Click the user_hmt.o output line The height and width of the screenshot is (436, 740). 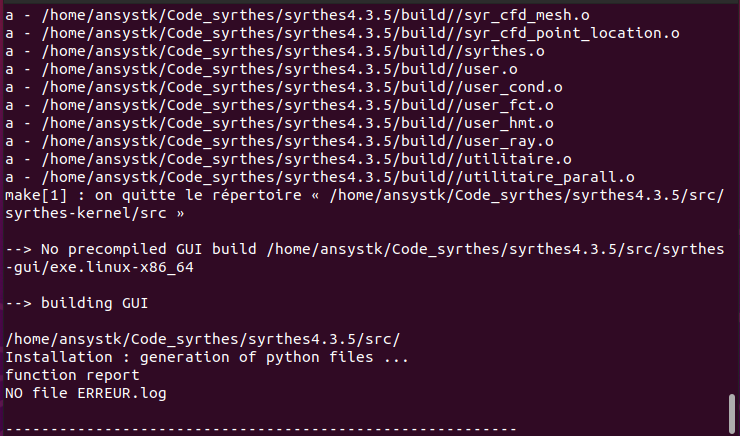[x=279, y=123]
